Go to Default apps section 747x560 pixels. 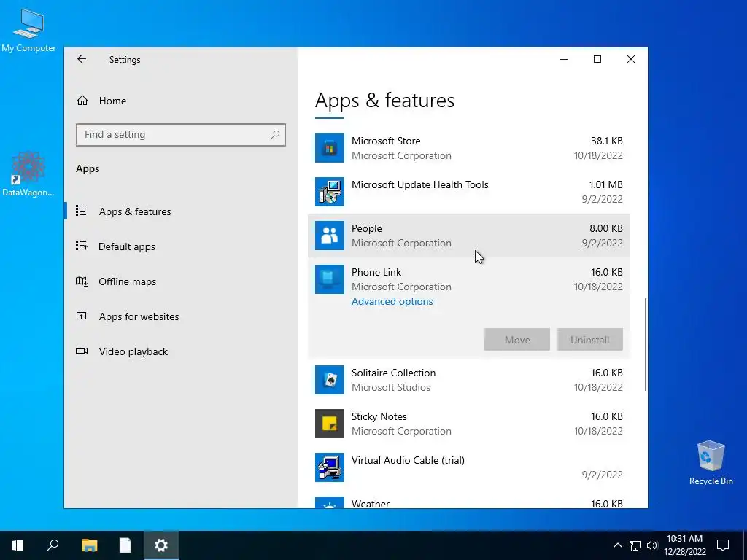pos(127,246)
